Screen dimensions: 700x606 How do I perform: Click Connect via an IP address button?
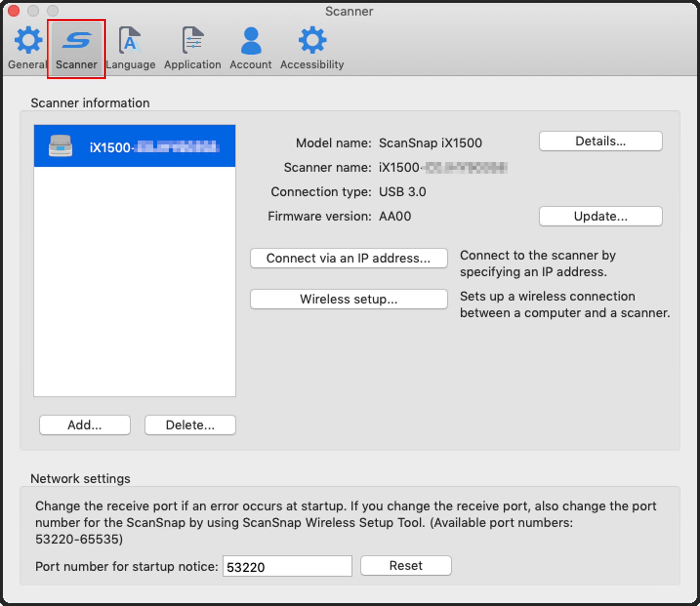coord(349,258)
